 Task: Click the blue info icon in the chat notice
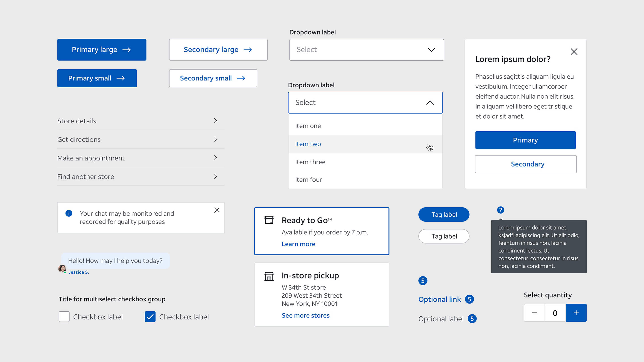[x=69, y=213]
